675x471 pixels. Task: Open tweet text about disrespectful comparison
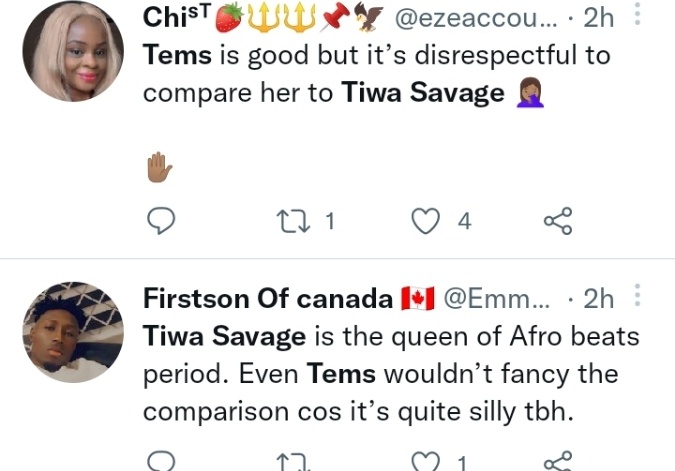pos(375,73)
